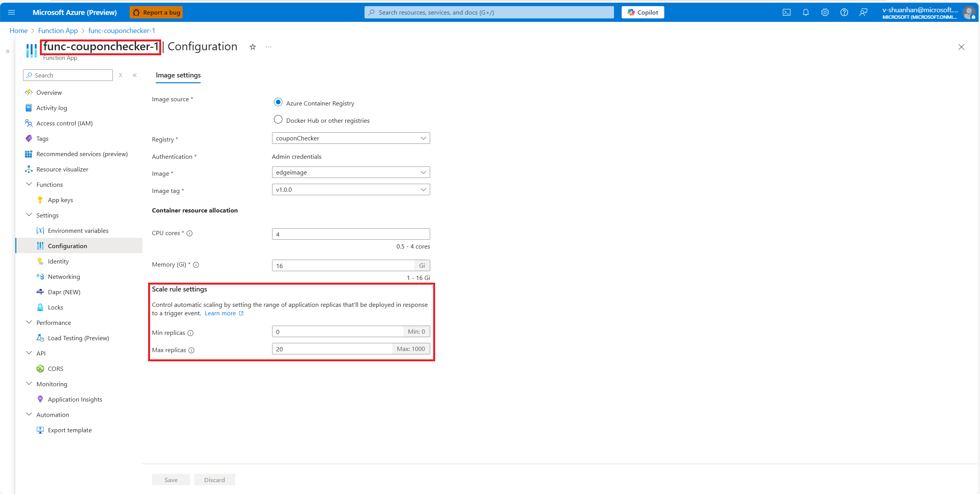Click the Memory (Gi) field

tap(343, 265)
